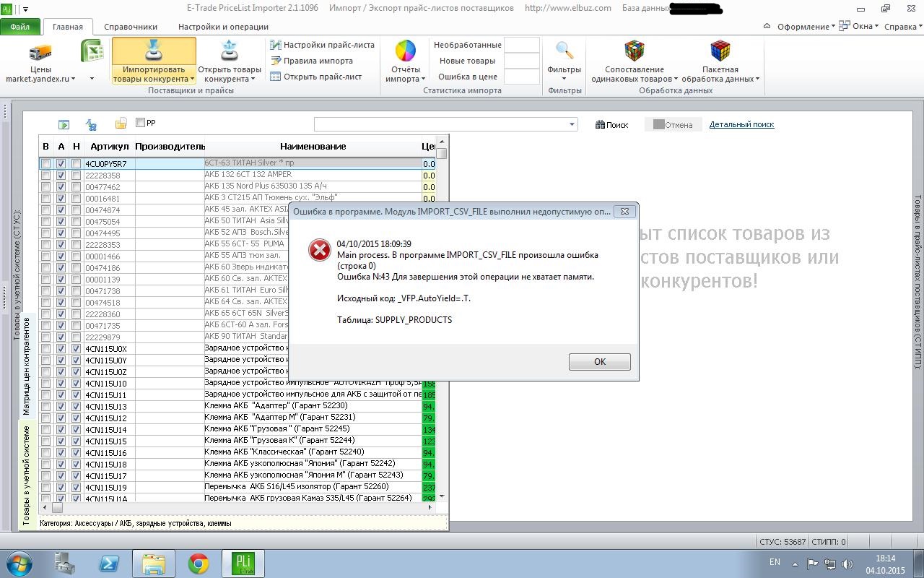Click the table vertical scrollbar thumb

pyautogui.click(x=442, y=153)
